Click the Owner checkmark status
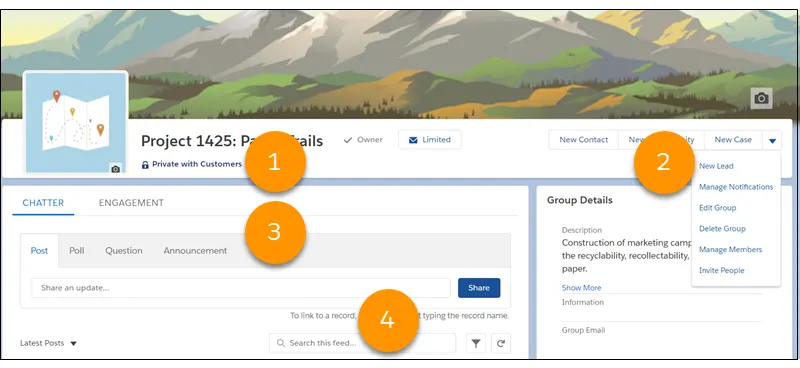Viewport: 800px width, 368px height. [363, 139]
